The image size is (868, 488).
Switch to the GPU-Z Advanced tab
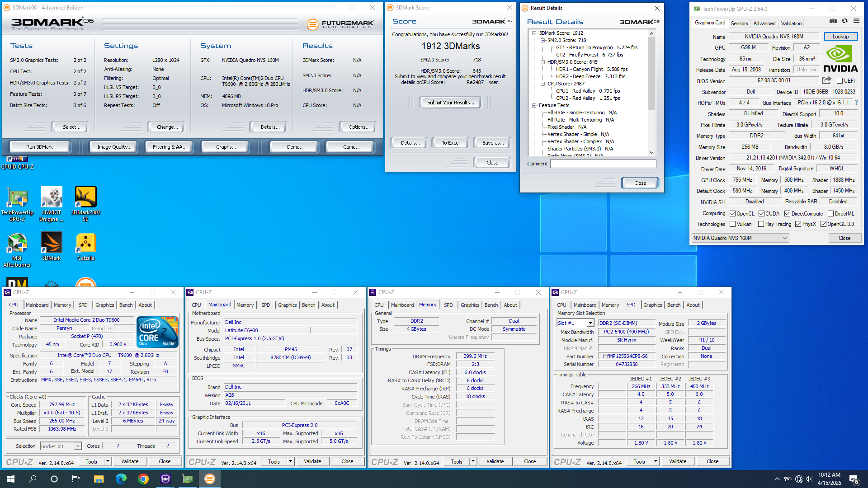click(x=764, y=23)
